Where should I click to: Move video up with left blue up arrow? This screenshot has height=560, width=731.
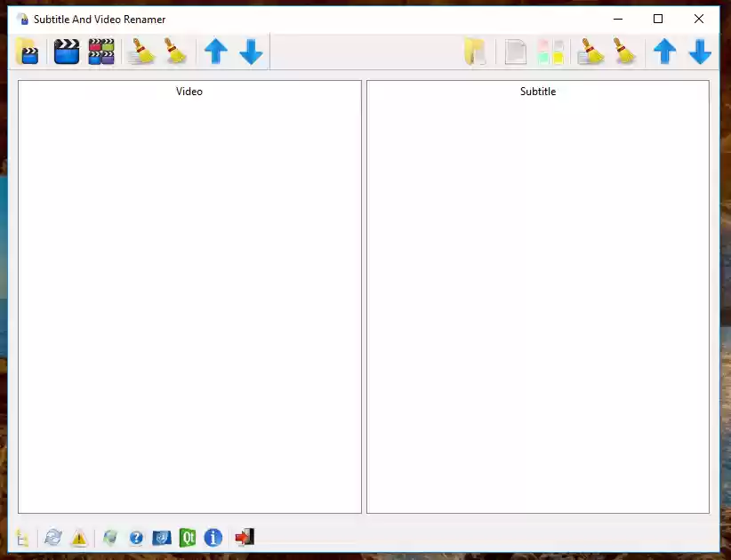coord(216,52)
